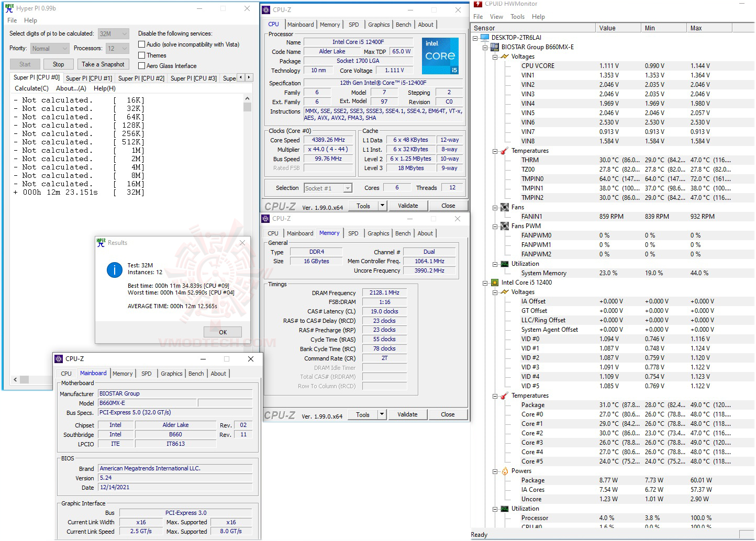Image resolution: width=756 pixels, height=541 pixels.
Task: Open the Bench tab in CPU-Z Memory window
Action: (x=403, y=233)
